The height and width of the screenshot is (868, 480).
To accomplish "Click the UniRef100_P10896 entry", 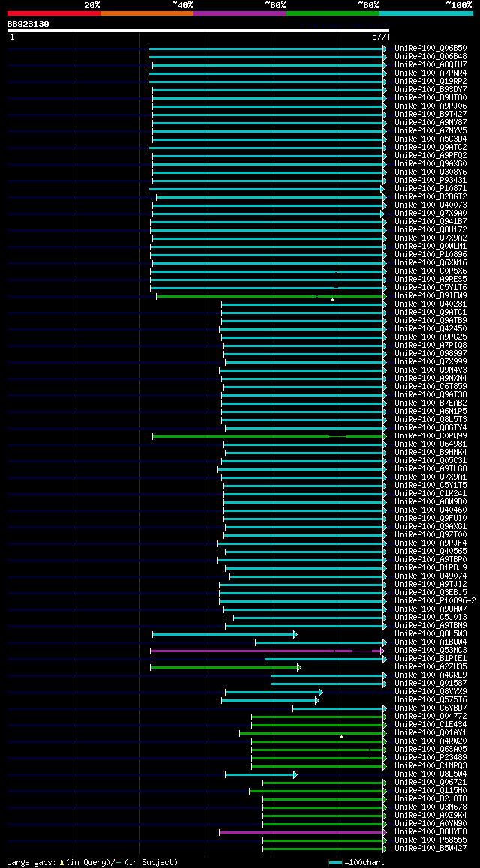I will [x=430, y=255].
